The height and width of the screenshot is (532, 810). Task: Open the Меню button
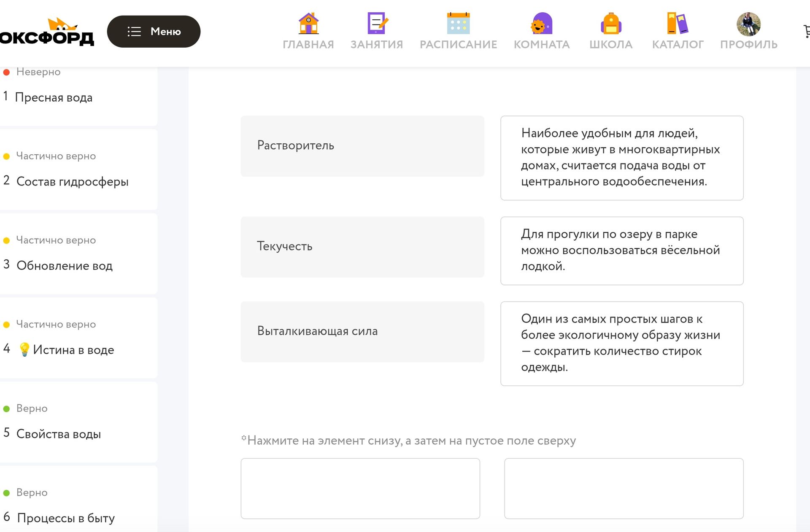tap(154, 32)
